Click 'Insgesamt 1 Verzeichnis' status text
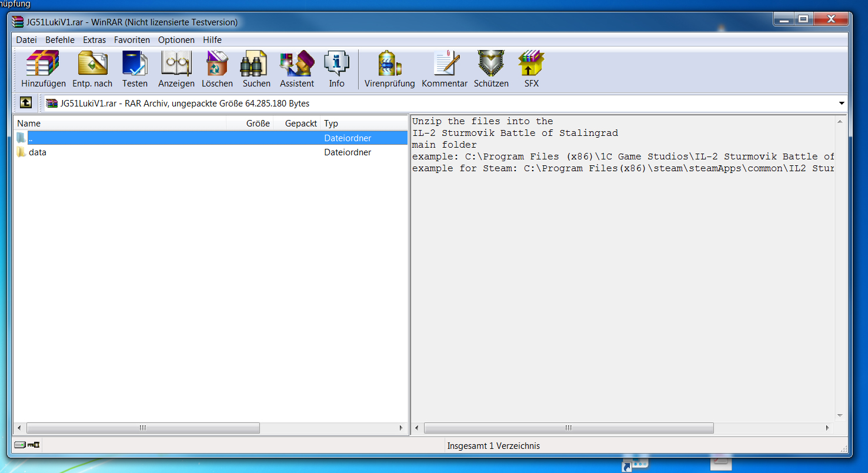This screenshot has width=868, height=473. (493, 446)
